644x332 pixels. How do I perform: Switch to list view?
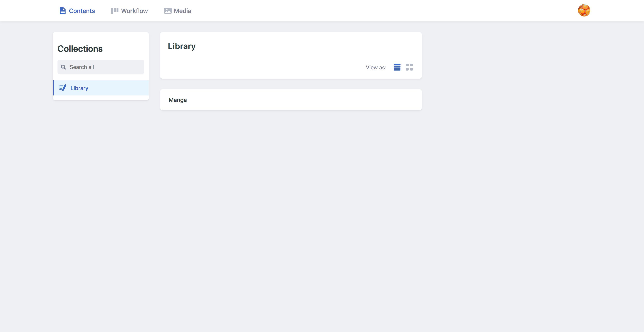point(397,67)
